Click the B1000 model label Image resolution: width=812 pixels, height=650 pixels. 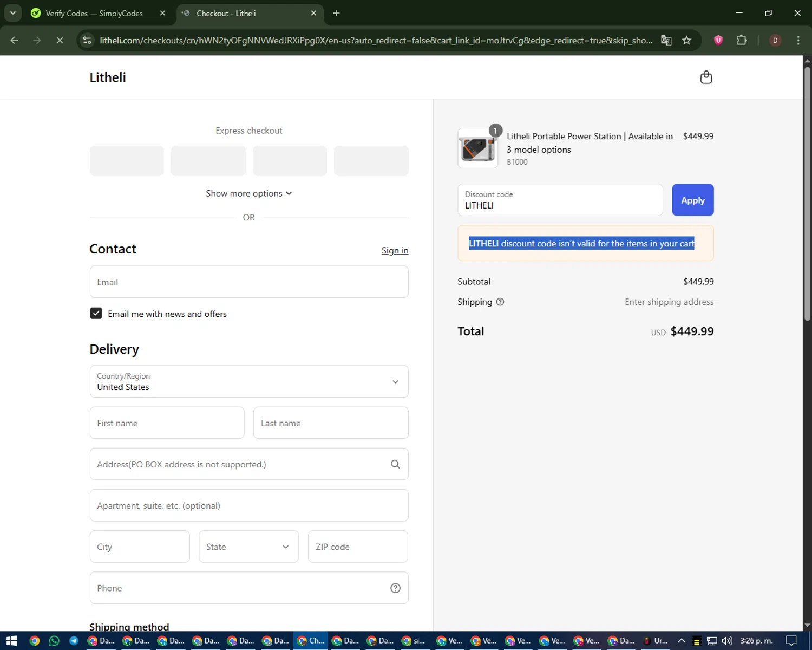pyautogui.click(x=517, y=162)
